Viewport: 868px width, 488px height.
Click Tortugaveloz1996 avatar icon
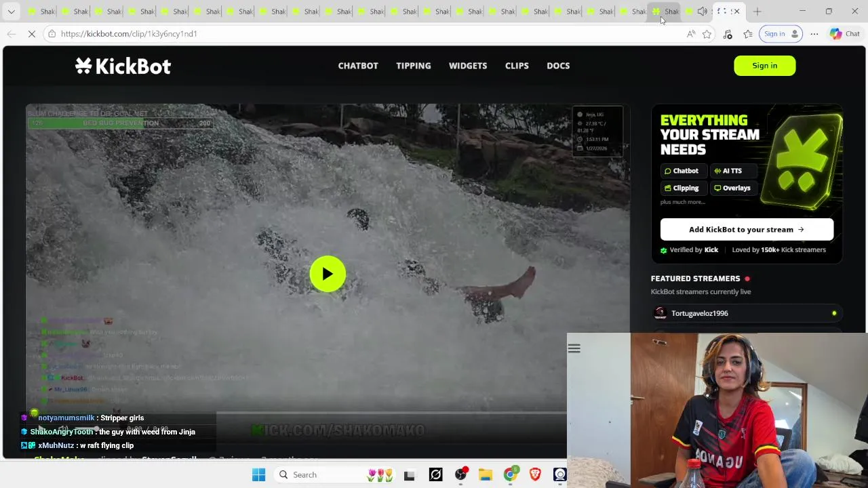pos(660,313)
